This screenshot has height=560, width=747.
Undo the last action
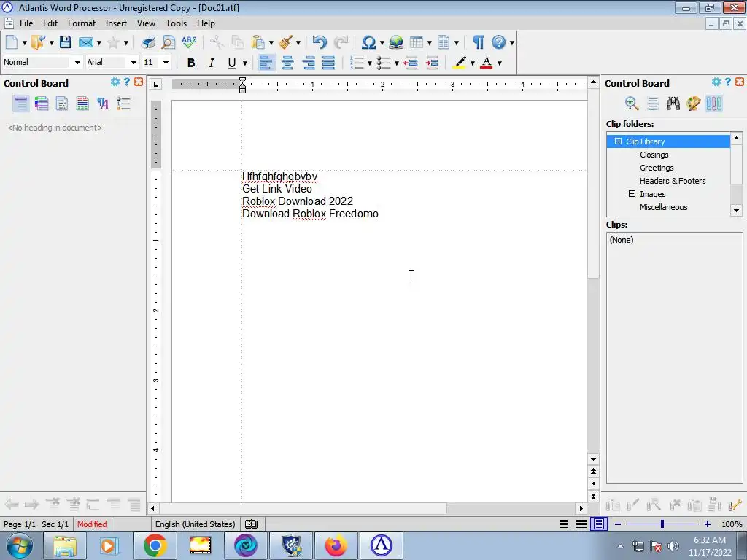point(320,42)
